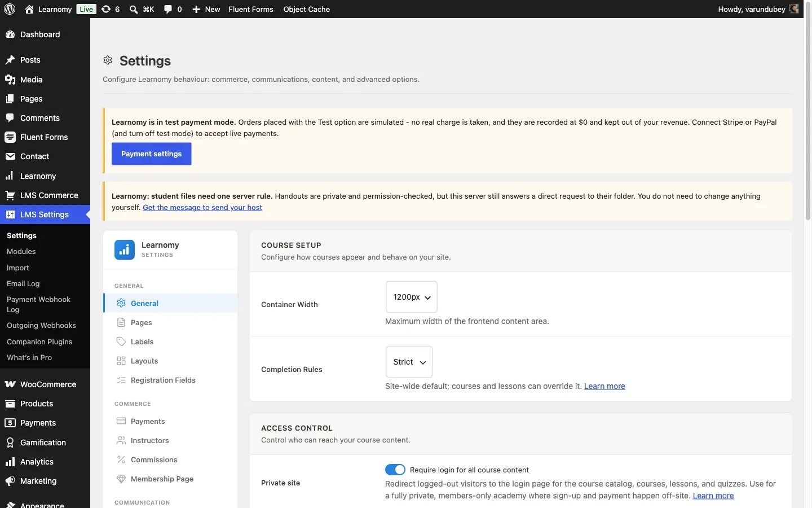Image resolution: width=812 pixels, height=508 pixels.
Task: Click Learn more link under Completion Rules
Action: tap(604, 386)
